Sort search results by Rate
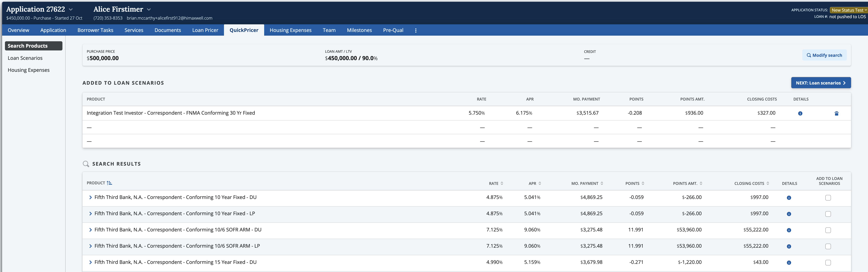 (502, 183)
